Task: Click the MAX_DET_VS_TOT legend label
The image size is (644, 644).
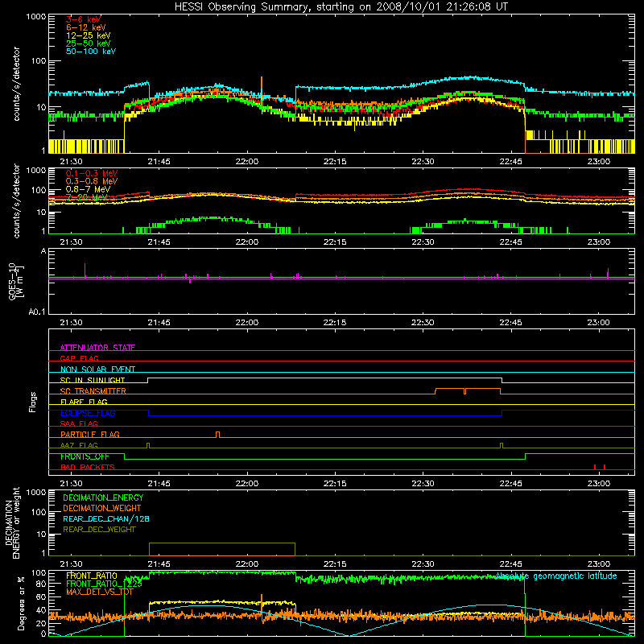Action: [x=100, y=592]
